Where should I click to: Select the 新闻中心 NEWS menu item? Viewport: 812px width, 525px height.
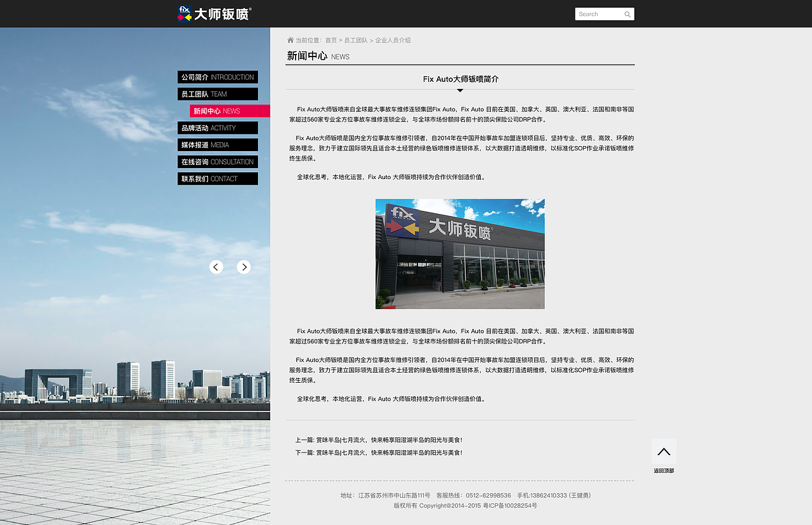[229, 110]
